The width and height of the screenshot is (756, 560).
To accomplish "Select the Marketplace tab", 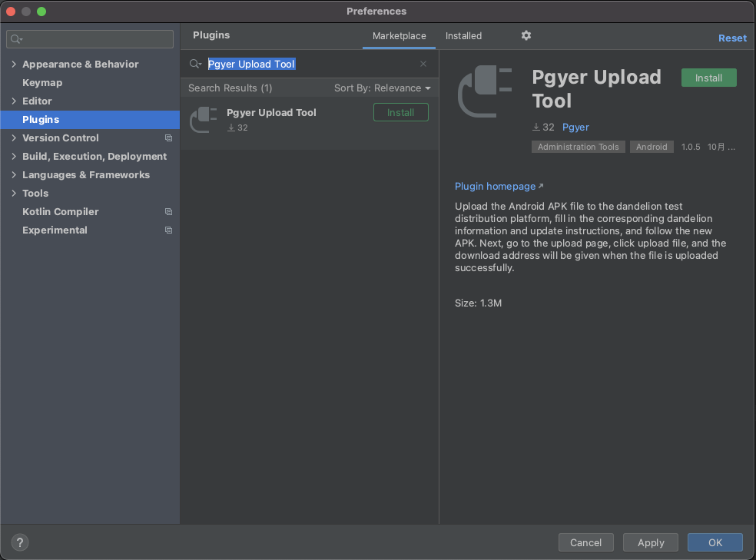I will (x=399, y=36).
